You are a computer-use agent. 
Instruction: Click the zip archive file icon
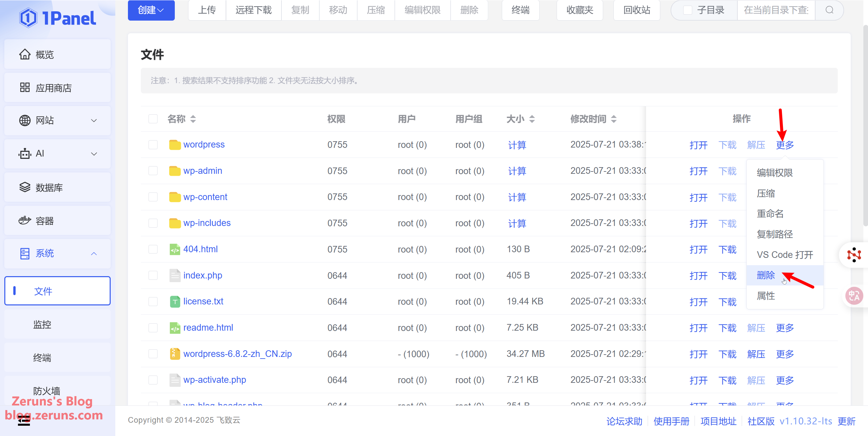(x=174, y=354)
